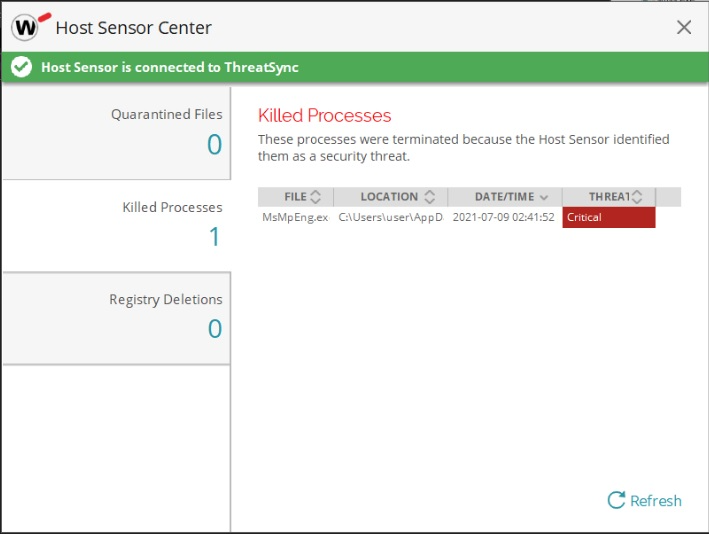The image size is (710, 534).
Task: Click the Refresh link text
Action: pyautogui.click(x=656, y=501)
